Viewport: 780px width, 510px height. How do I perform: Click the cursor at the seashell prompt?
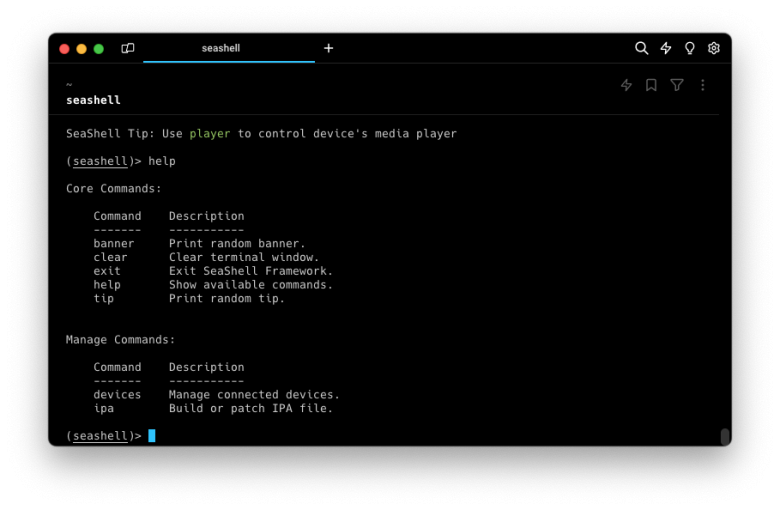click(152, 435)
